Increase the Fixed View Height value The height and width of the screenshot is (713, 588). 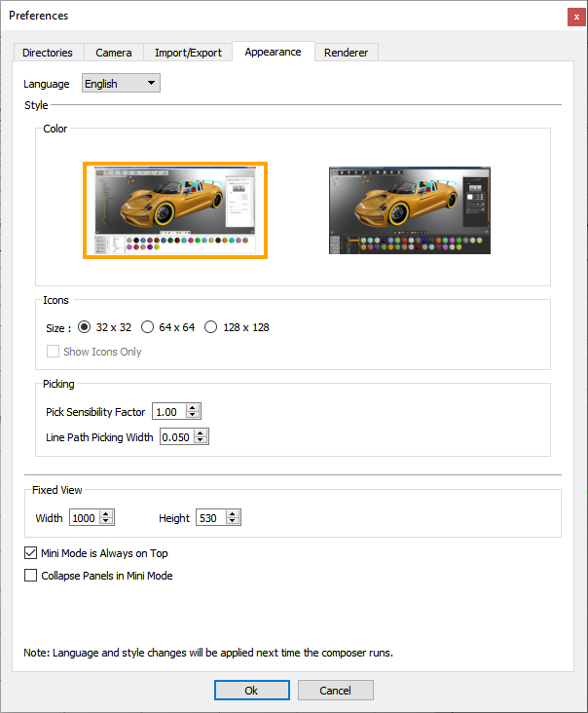tap(233, 514)
